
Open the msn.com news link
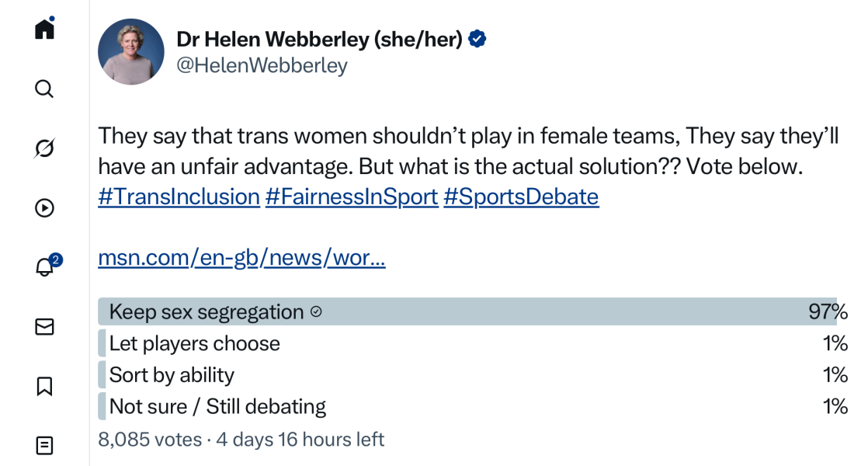pos(241,258)
